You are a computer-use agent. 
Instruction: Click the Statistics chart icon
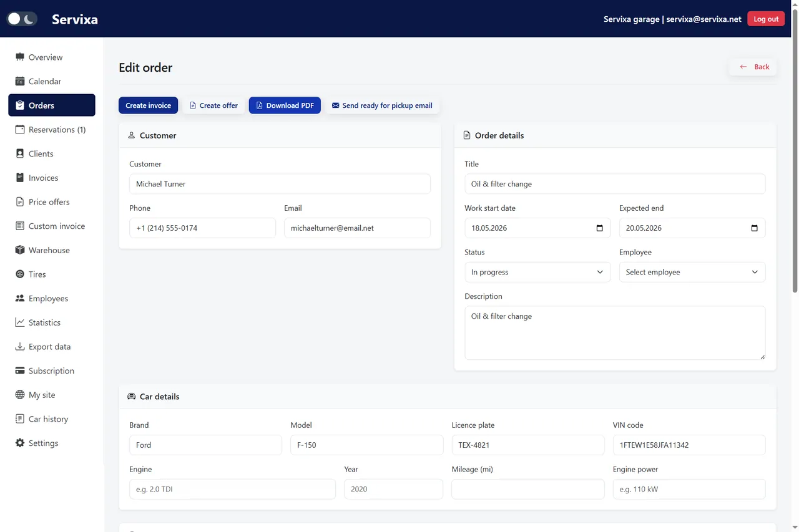(20, 322)
